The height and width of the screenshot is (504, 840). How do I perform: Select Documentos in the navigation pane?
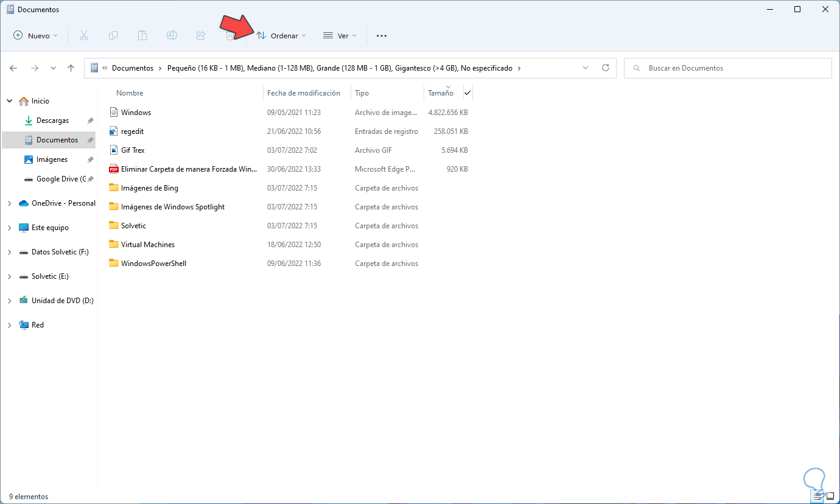point(57,140)
